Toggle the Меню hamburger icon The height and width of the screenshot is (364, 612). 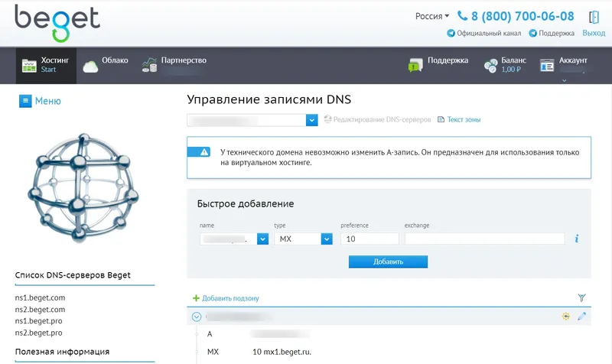tap(25, 101)
